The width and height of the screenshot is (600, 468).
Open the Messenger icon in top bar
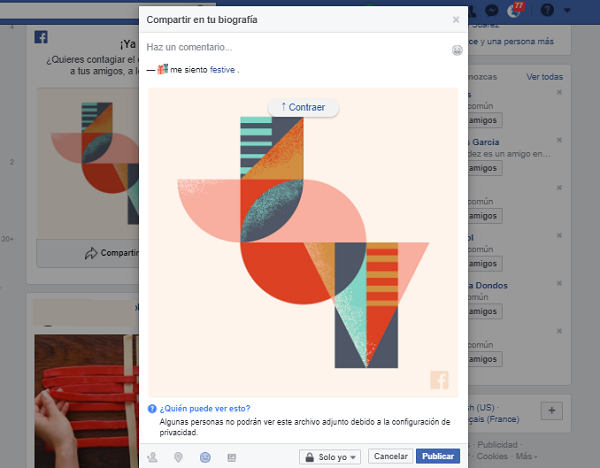(492, 11)
